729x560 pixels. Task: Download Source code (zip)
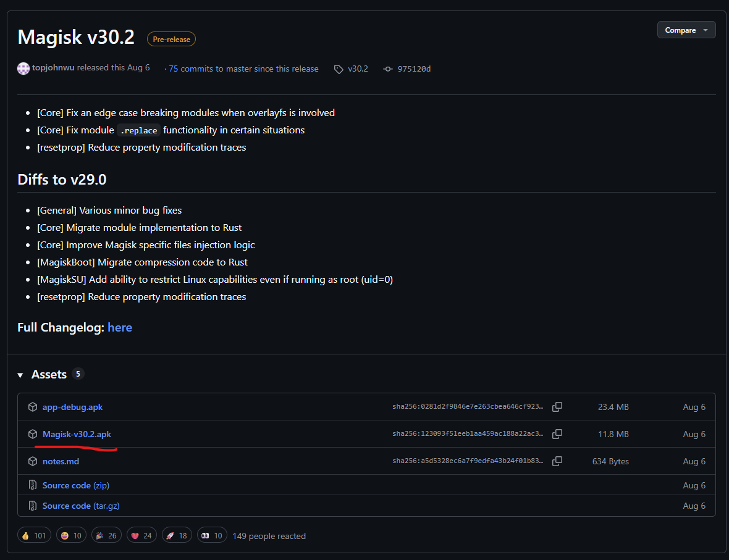pos(76,485)
